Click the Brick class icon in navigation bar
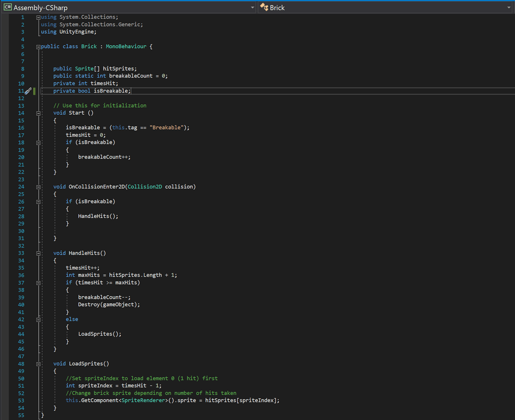The height and width of the screenshot is (420, 515). point(264,7)
